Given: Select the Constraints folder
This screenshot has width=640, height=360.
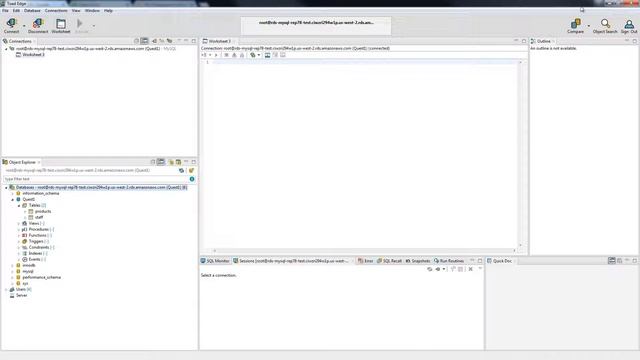Looking at the screenshot, I should [39, 247].
